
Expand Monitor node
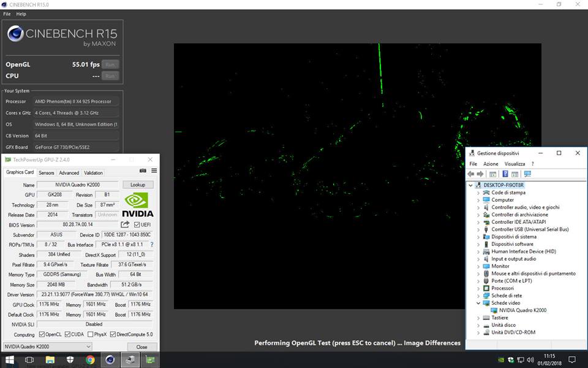[x=478, y=266]
